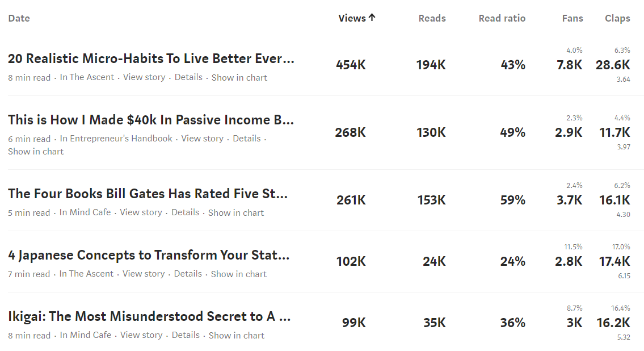This screenshot has height=351, width=644.
Task: View story for 20 Realistic Micro-Habits
Action: 144,77
